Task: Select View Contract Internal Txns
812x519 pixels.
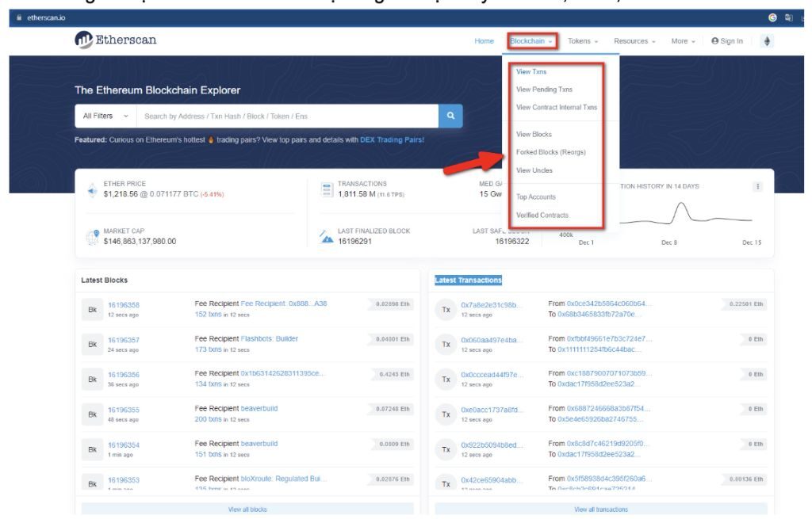Action: (557, 107)
